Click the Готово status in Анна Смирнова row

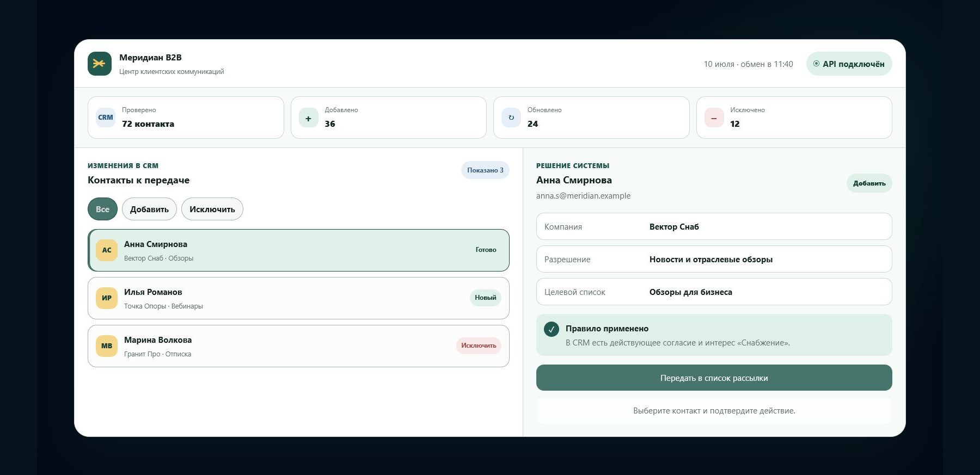point(486,250)
